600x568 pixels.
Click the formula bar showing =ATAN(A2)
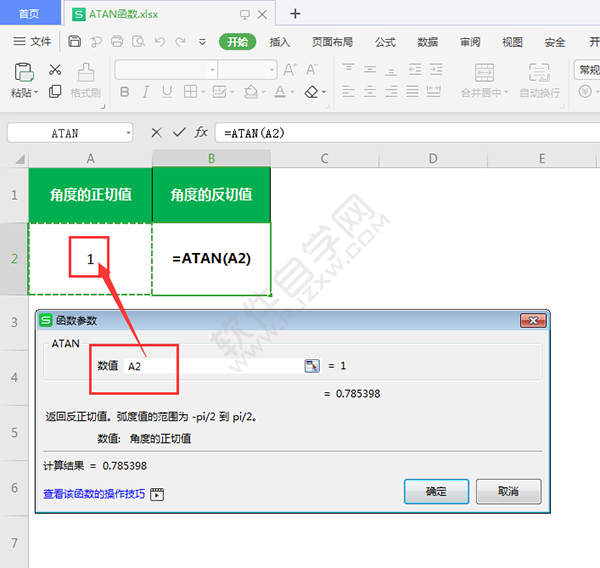pos(407,133)
